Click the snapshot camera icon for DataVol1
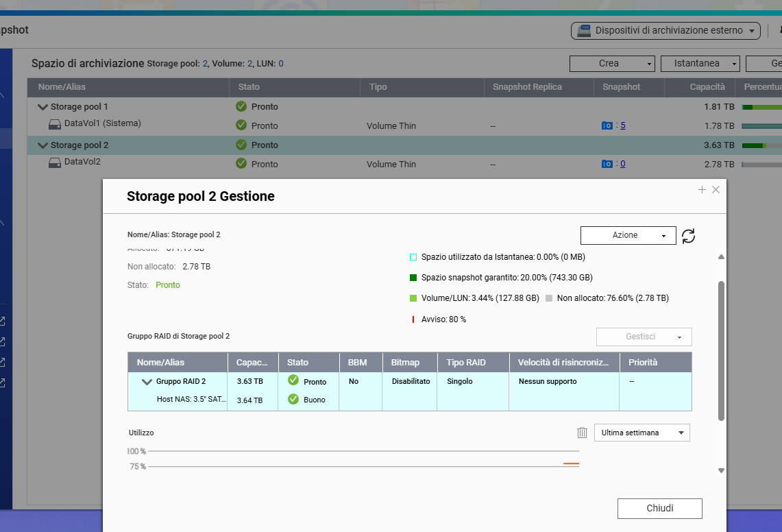 pyautogui.click(x=607, y=125)
